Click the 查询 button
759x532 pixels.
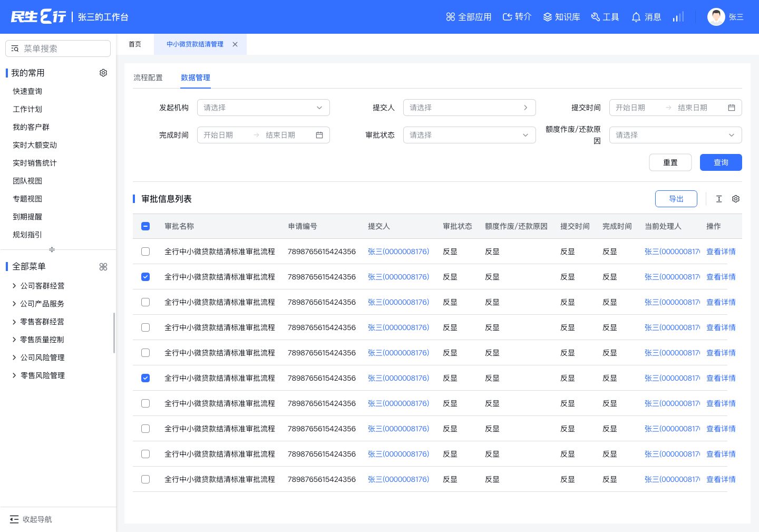[x=721, y=162]
